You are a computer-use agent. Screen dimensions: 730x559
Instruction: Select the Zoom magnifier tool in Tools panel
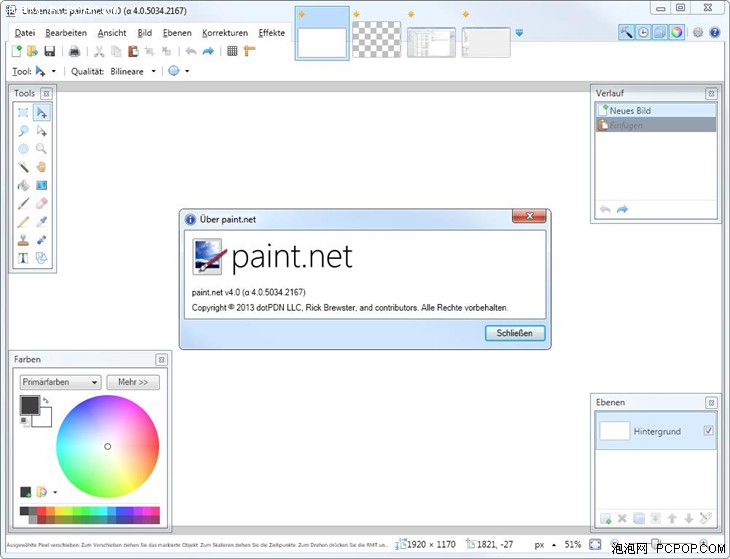pyautogui.click(x=41, y=149)
